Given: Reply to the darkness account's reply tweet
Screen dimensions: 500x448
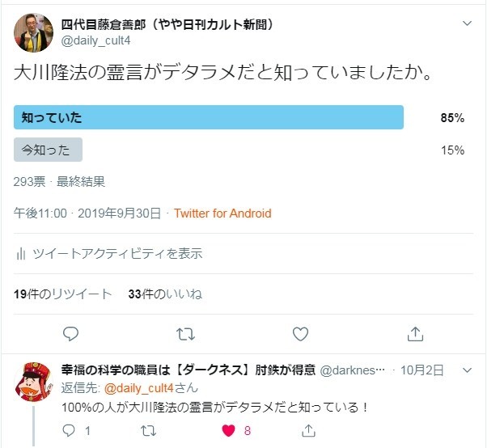Looking at the screenshot, I should pyautogui.click(x=70, y=431).
